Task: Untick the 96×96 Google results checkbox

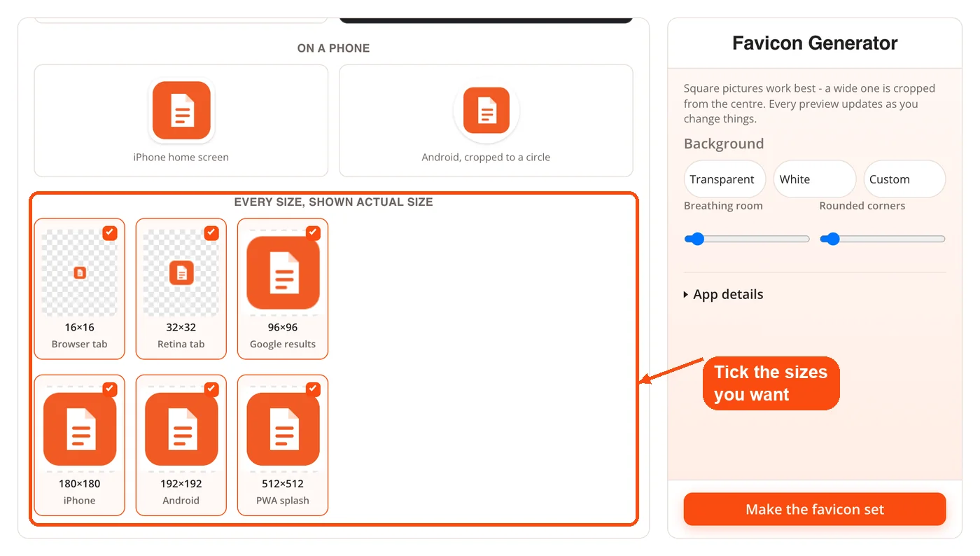Action: 313,233
